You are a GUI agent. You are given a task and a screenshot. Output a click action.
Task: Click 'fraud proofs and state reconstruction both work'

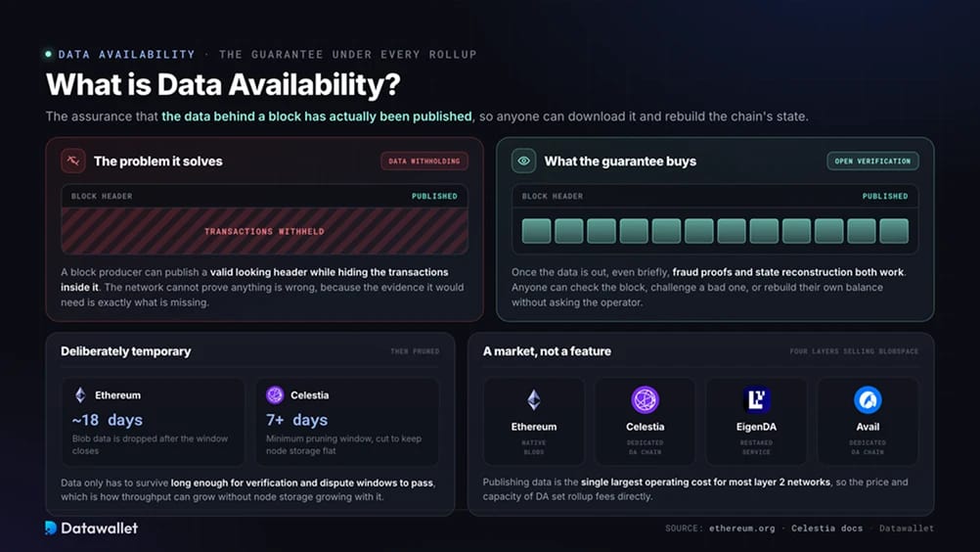tap(788, 272)
